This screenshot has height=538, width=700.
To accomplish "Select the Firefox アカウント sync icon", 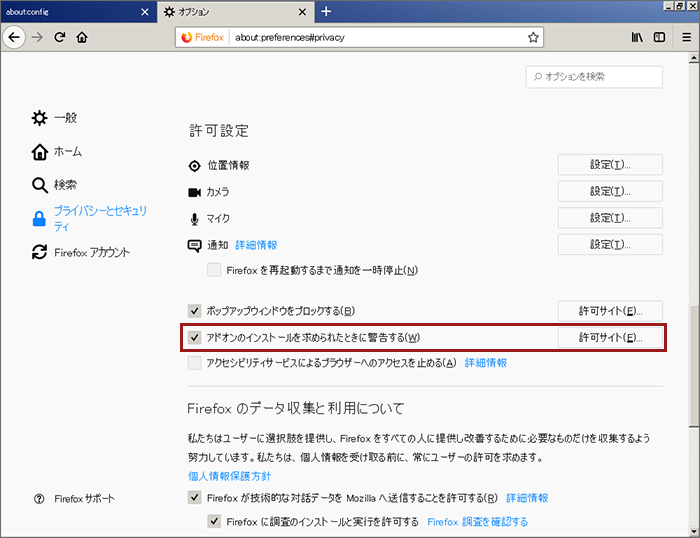I will (39, 252).
